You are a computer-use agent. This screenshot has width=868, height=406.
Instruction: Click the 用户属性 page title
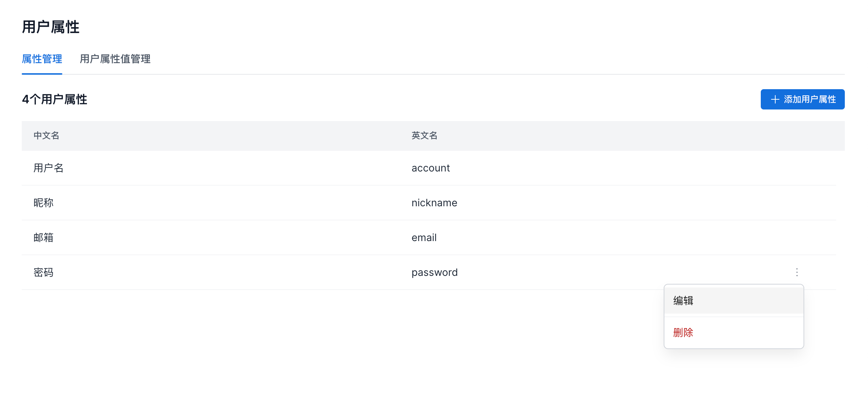pos(51,27)
